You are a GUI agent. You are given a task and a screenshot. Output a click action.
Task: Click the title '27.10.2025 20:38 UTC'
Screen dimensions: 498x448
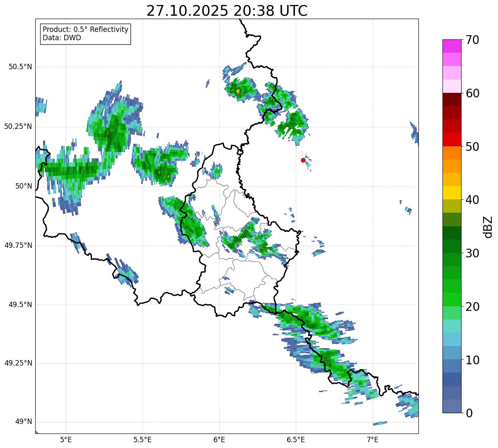pos(227,10)
